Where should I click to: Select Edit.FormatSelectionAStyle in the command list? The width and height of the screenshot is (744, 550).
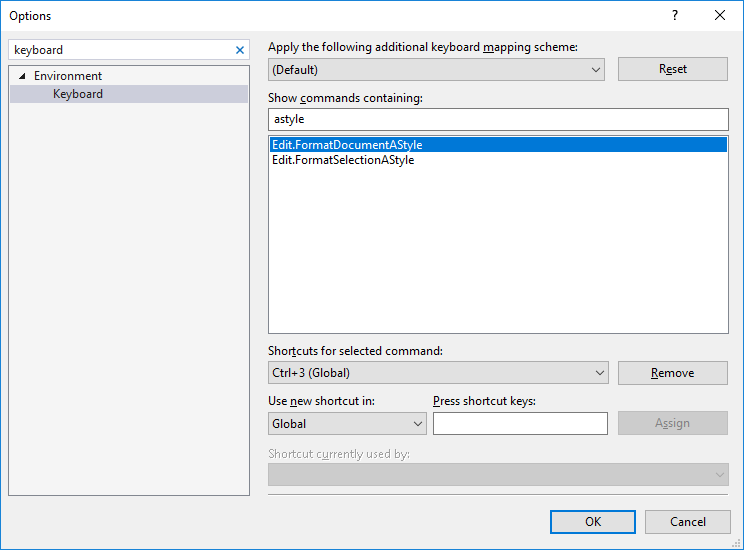tap(343, 160)
